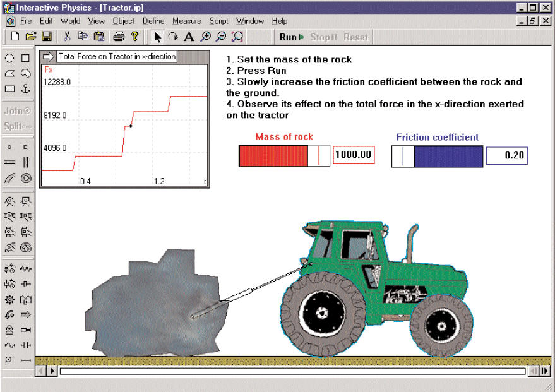This screenshot has height=392, width=555.
Task: Select the Circle body tool
Action: point(9,58)
